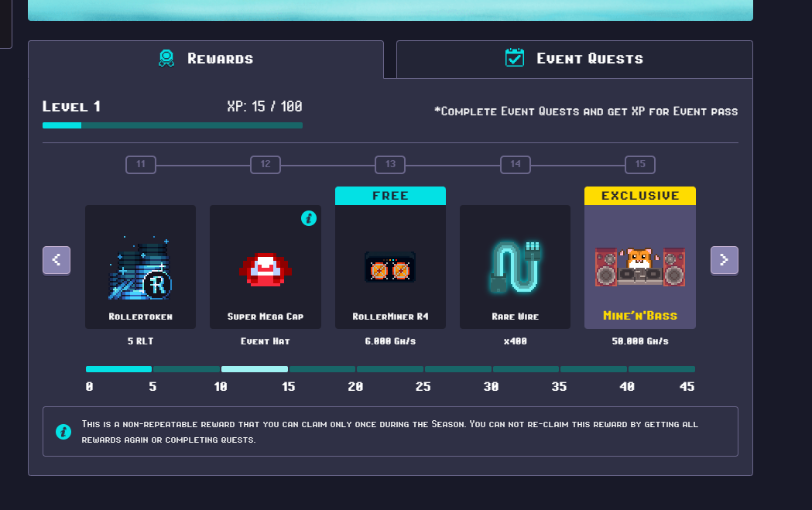Viewport: 812px width, 510px height.
Task: Select the RollerToken coin stack image
Action: point(140,269)
